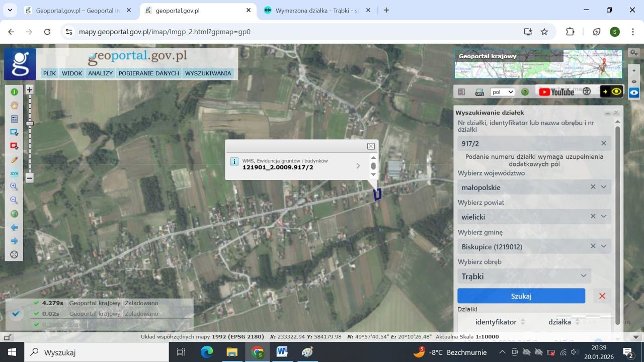Click the zoom slider handle
Image resolution: width=644 pixels, height=362 pixels.
click(x=30, y=123)
